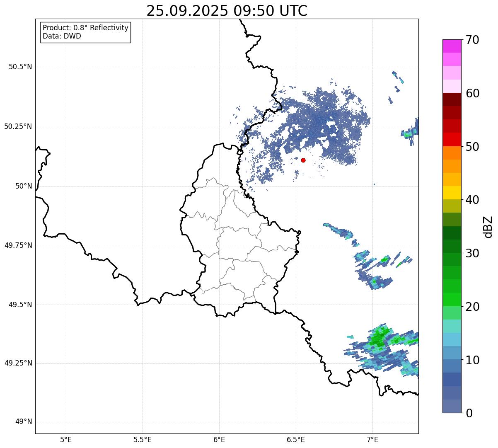Select the bright red colorbar swatch at 50 dBZ
498x448 pixels.
(452, 140)
